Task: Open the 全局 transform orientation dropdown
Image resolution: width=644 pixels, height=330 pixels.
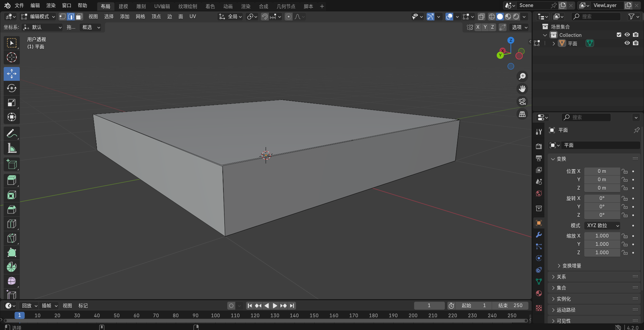Action: click(230, 16)
